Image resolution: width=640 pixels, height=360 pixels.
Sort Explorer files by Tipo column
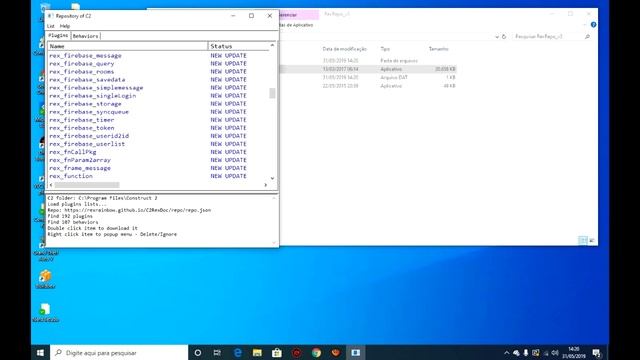[385, 49]
